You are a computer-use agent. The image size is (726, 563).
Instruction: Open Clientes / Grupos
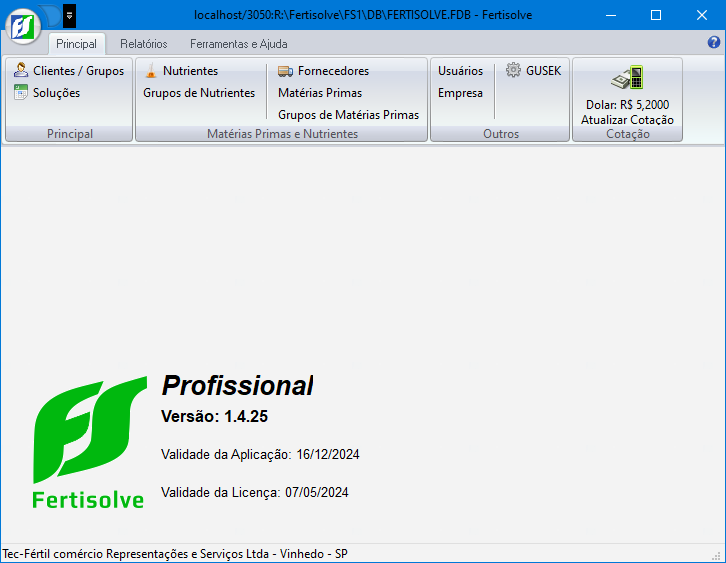point(69,70)
